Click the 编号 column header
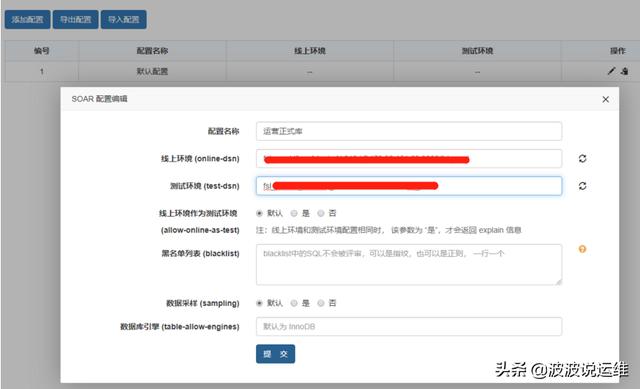Image resolution: width=640 pixels, height=389 pixels. [x=42, y=51]
